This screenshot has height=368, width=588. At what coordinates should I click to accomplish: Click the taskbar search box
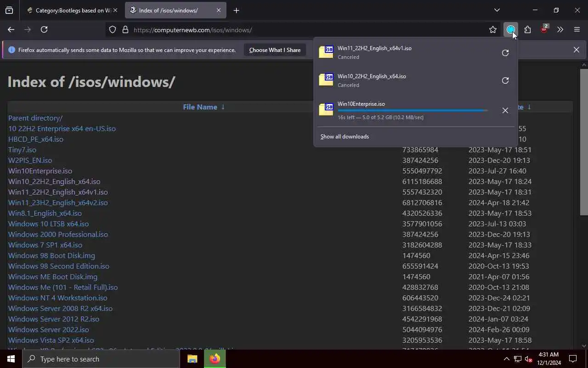tap(101, 359)
